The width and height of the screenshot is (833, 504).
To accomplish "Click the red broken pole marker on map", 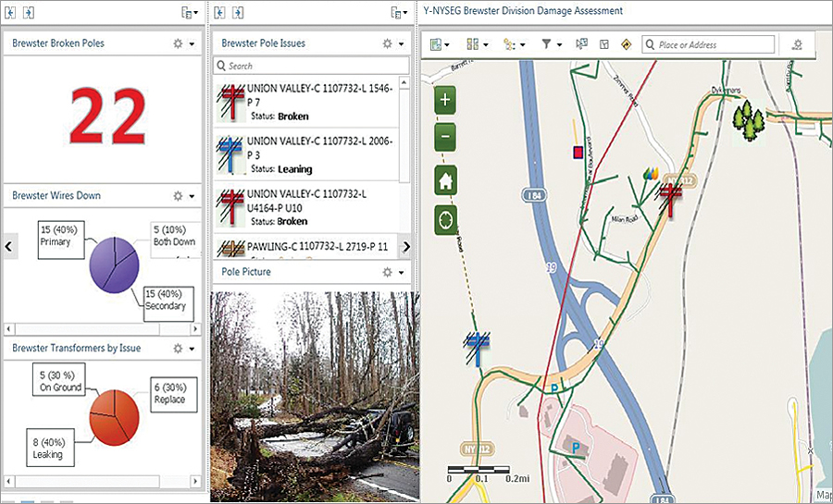I will click(670, 201).
